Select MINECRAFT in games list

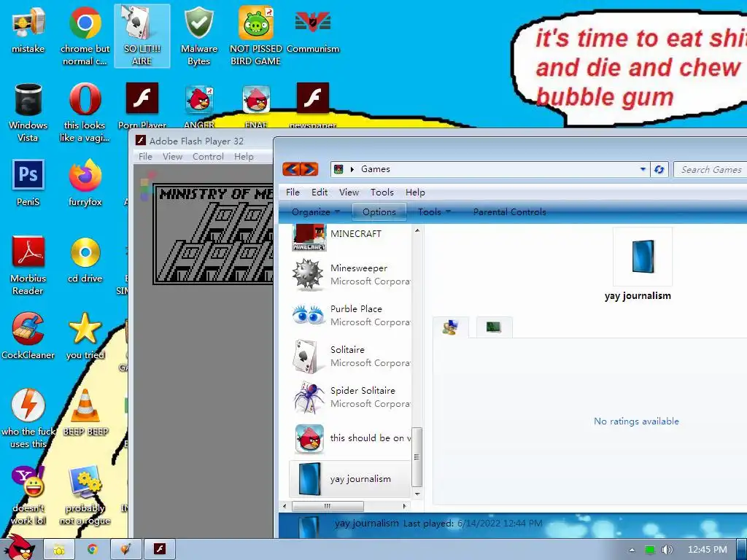coord(350,237)
